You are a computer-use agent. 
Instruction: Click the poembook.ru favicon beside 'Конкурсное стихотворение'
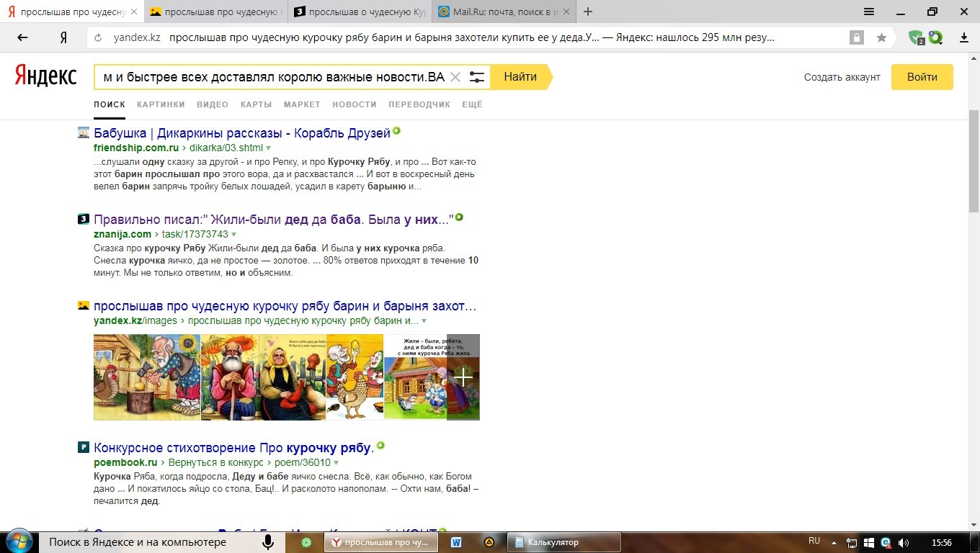pyautogui.click(x=84, y=447)
